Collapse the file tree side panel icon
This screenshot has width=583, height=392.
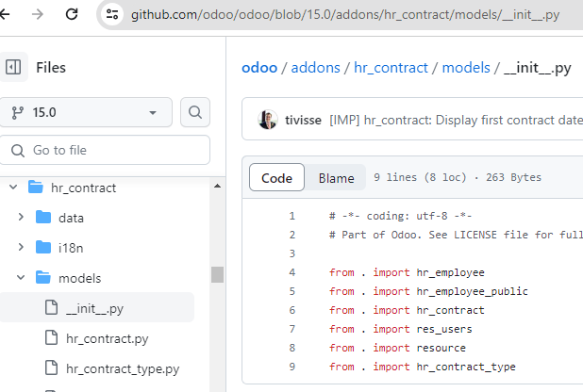pyautogui.click(x=13, y=67)
